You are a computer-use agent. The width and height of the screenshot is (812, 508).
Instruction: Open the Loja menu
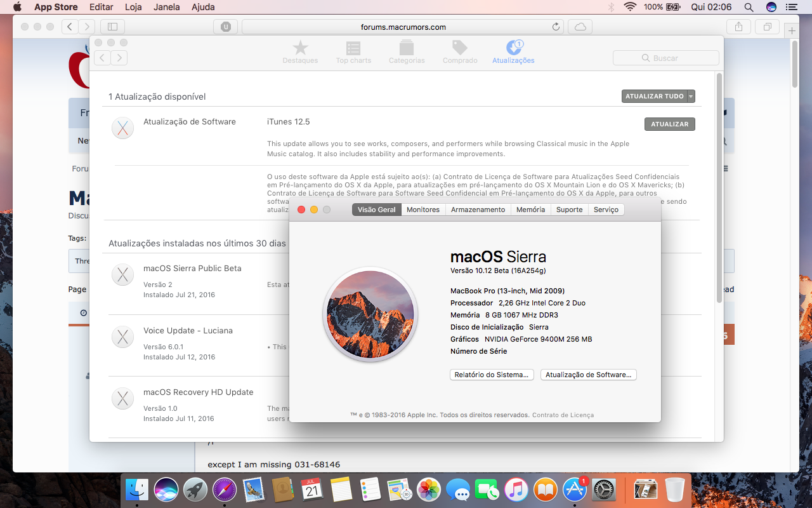tap(133, 7)
